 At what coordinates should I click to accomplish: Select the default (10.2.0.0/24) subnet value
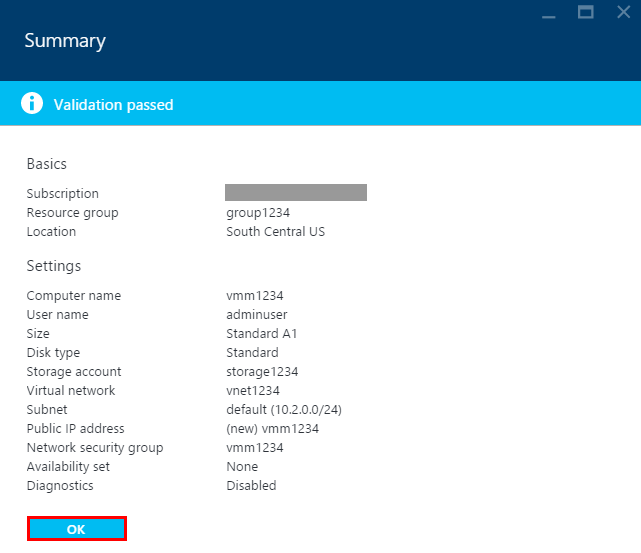pyautogui.click(x=284, y=410)
